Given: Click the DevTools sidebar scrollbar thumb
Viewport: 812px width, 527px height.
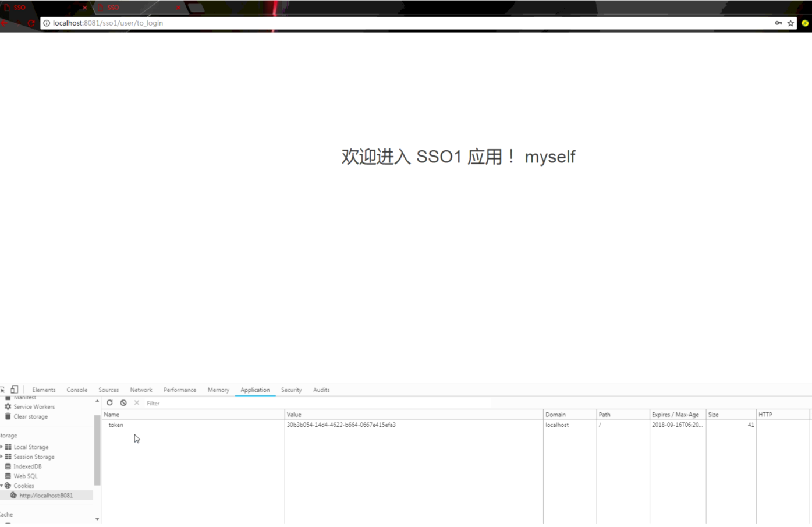Looking at the screenshot, I should tap(97, 450).
